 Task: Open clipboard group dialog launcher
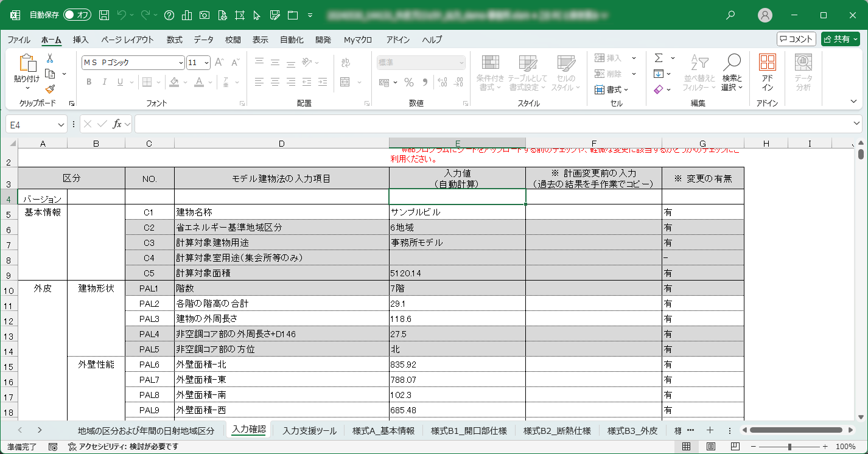(71, 103)
